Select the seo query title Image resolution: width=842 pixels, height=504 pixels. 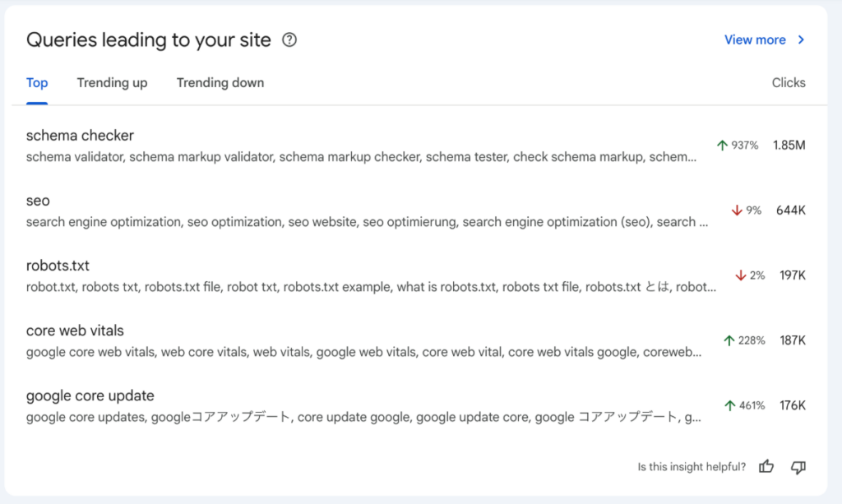[x=38, y=201]
